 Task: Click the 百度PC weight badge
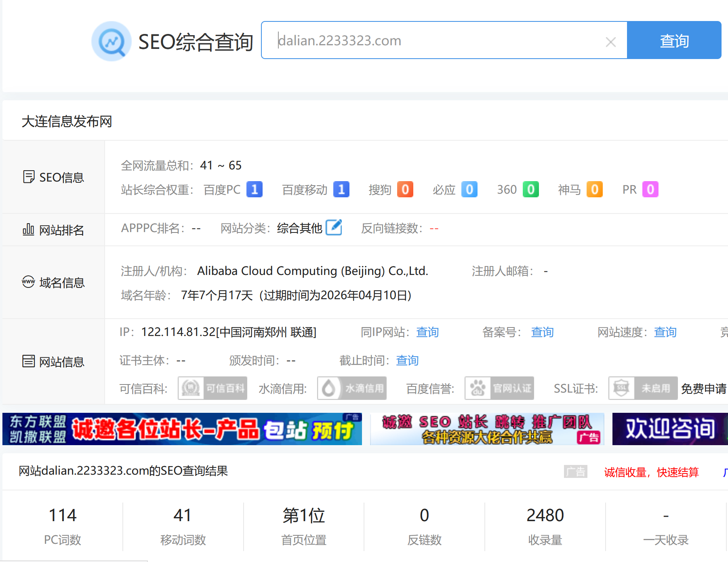(x=254, y=189)
